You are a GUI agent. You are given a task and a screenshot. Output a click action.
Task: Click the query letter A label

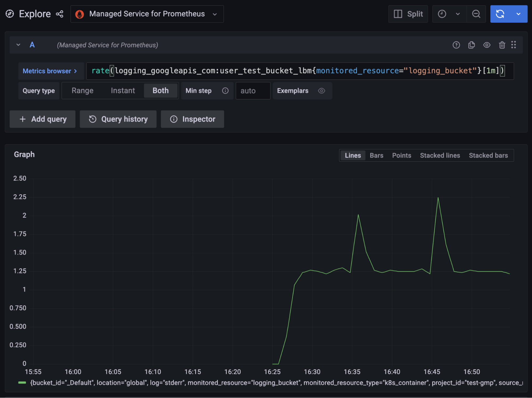(32, 45)
